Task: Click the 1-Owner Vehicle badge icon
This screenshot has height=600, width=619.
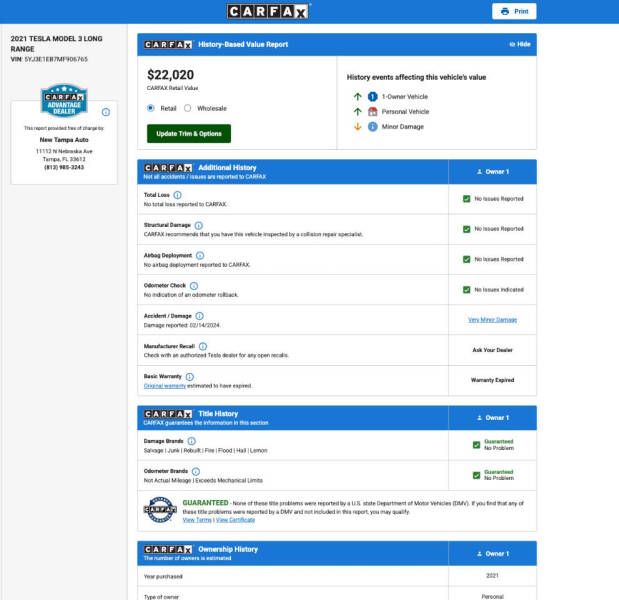Action: [373, 97]
